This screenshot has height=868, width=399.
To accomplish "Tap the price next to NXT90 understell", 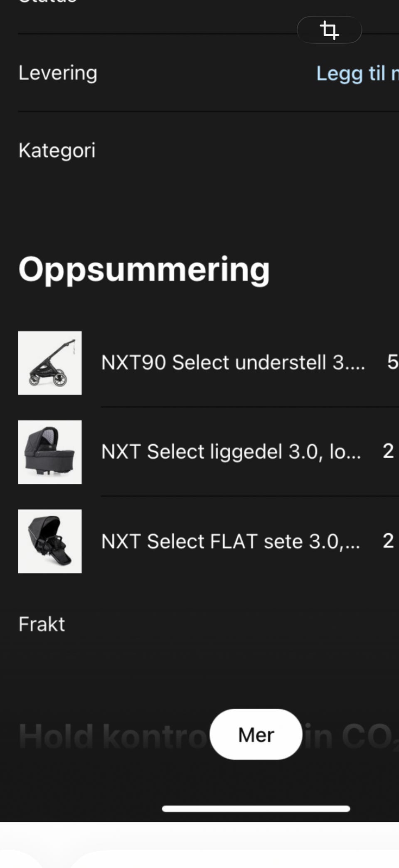I will point(393,362).
